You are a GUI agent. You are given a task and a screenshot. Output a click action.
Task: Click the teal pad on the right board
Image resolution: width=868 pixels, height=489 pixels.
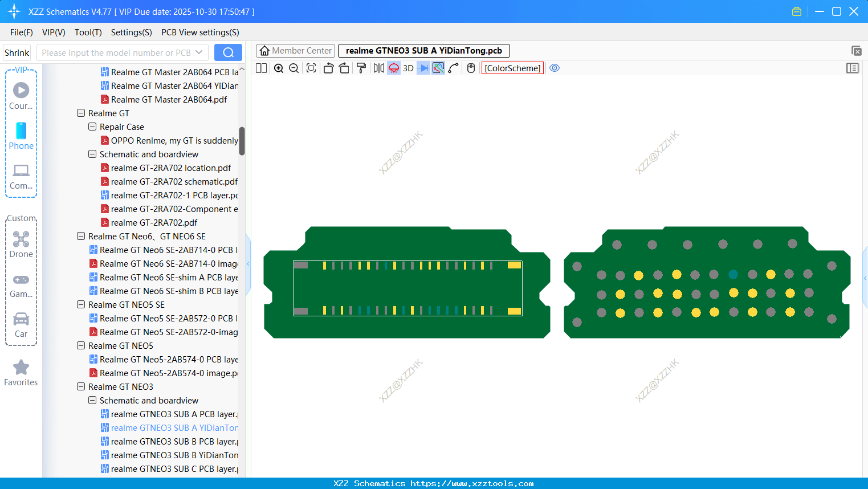click(733, 275)
